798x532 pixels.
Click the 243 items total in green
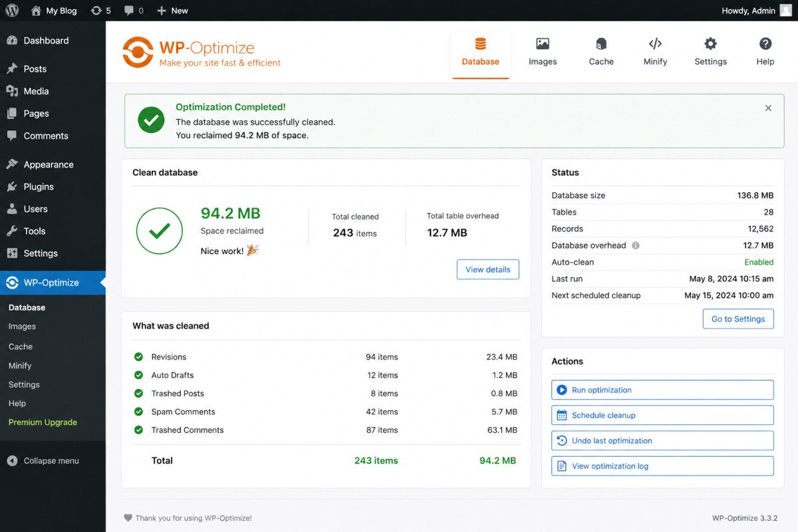coord(376,460)
